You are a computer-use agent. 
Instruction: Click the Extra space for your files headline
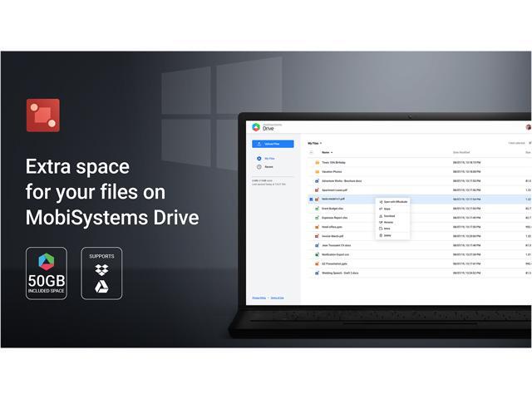(x=112, y=192)
